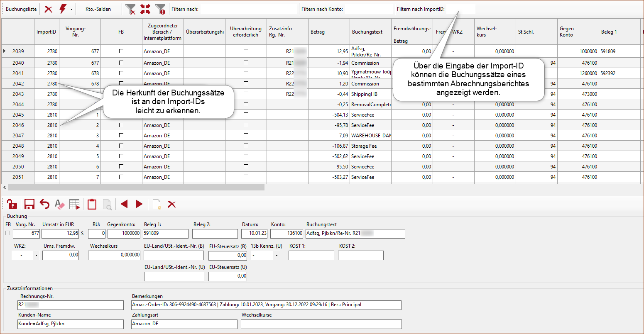Check Überarbeitung erforderlich in row 2041

246,73
